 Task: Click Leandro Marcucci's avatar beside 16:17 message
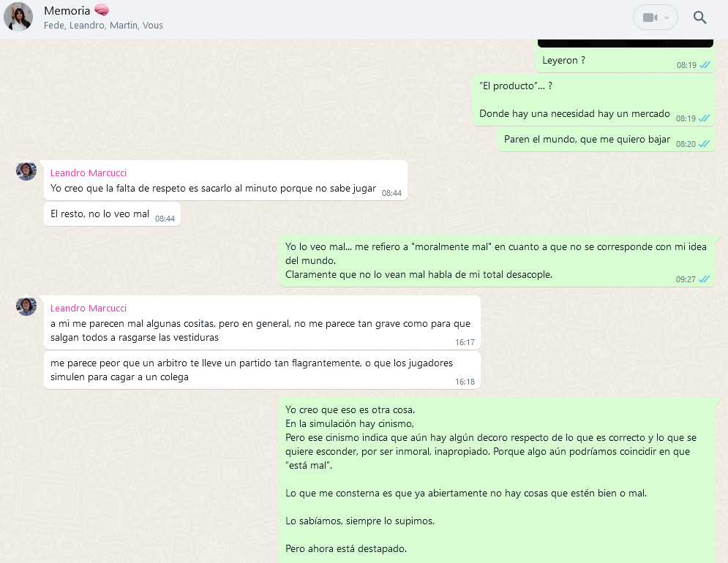[x=26, y=306]
